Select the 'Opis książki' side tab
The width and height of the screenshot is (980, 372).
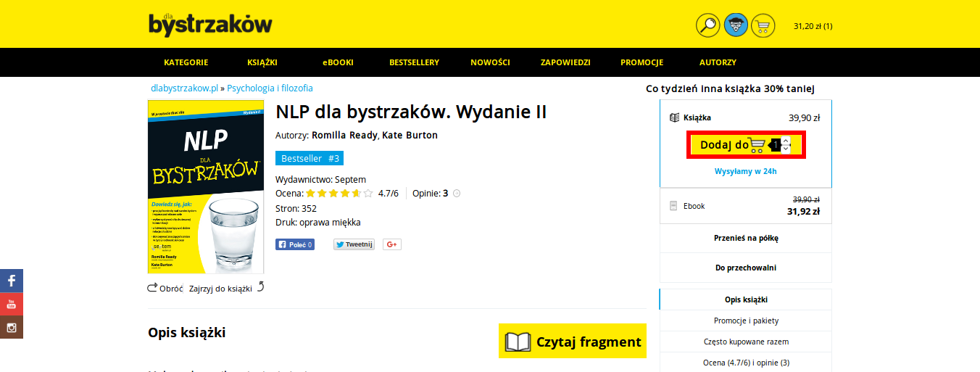tap(746, 299)
